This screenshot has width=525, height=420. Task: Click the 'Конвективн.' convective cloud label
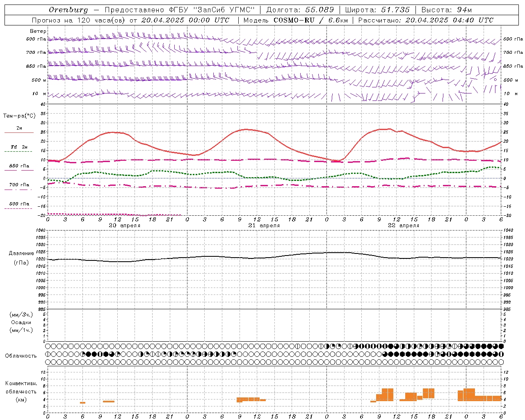[21, 383]
